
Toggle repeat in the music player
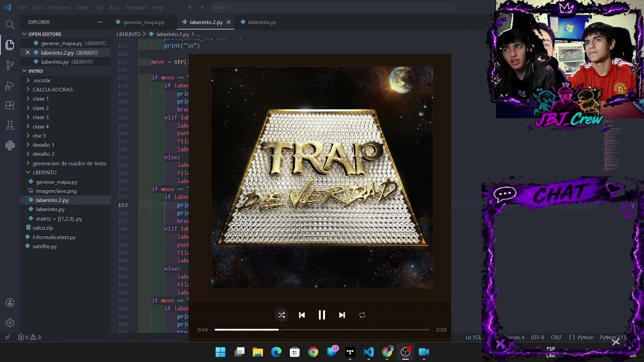click(362, 315)
